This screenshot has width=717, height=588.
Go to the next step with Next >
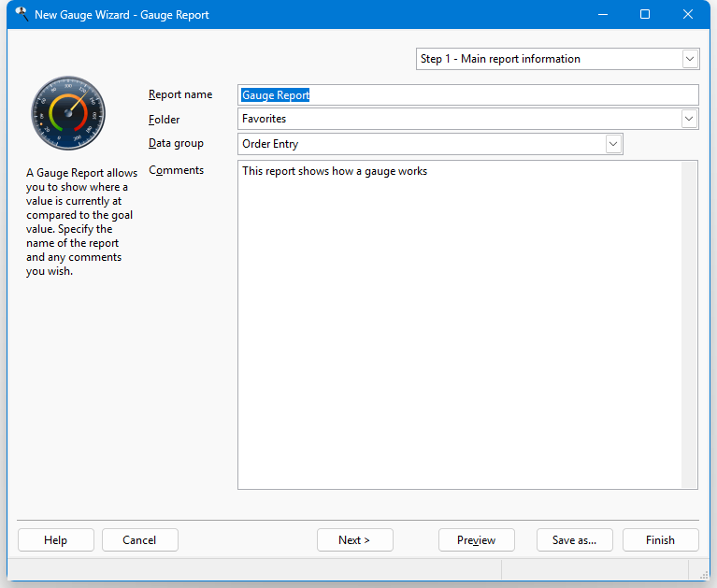[x=354, y=539]
